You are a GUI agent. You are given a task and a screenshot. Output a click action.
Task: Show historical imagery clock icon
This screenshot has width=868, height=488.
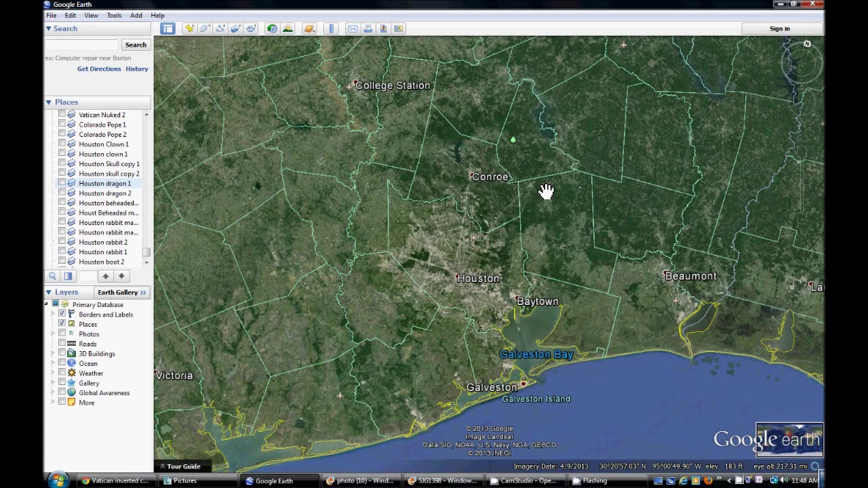pos(272,28)
